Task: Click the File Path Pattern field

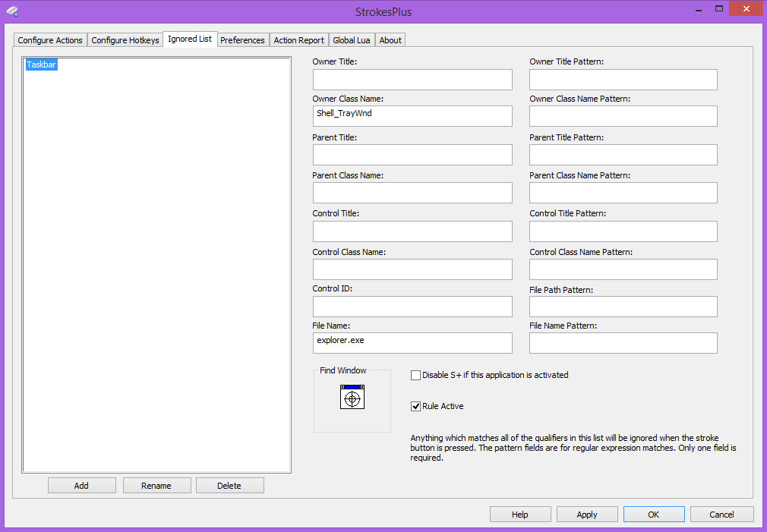Action: (x=623, y=307)
